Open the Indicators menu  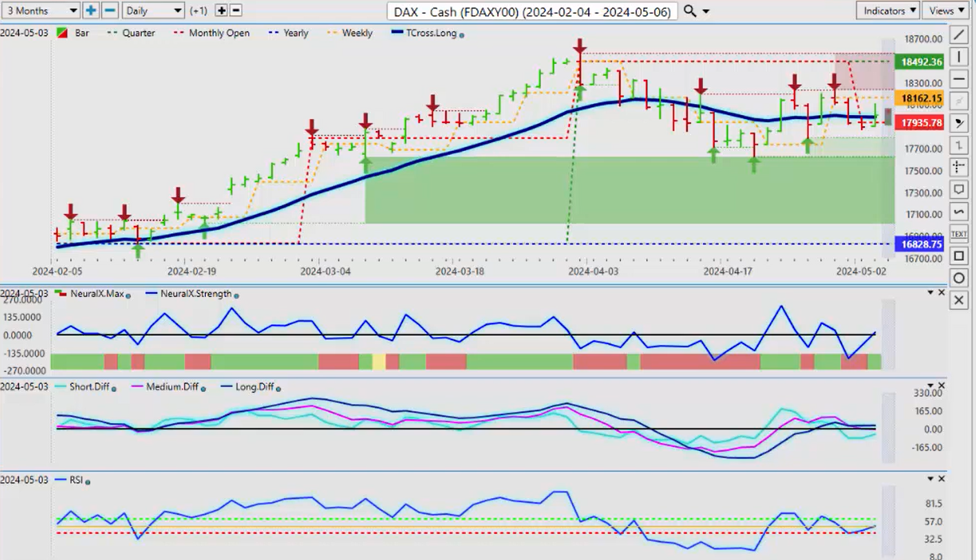point(888,10)
